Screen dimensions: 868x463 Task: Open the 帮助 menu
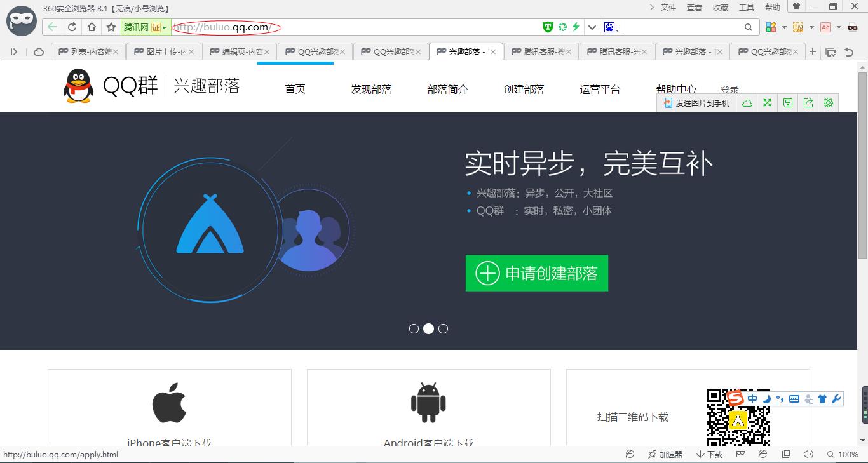[x=773, y=8]
